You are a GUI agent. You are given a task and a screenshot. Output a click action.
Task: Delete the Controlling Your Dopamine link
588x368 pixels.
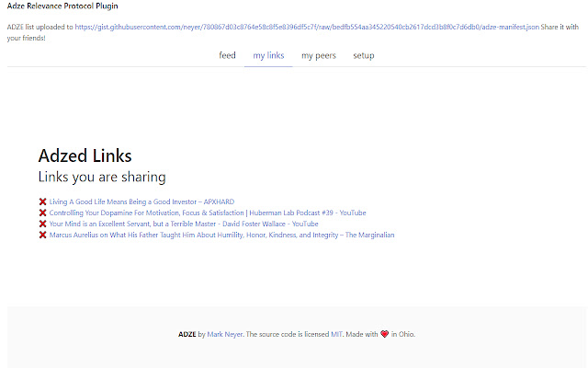pyautogui.click(x=43, y=213)
